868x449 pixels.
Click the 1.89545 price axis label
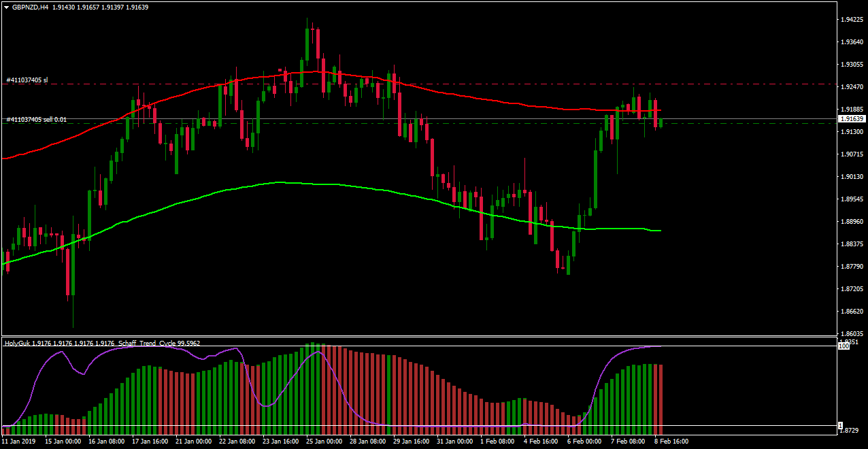[x=853, y=199]
